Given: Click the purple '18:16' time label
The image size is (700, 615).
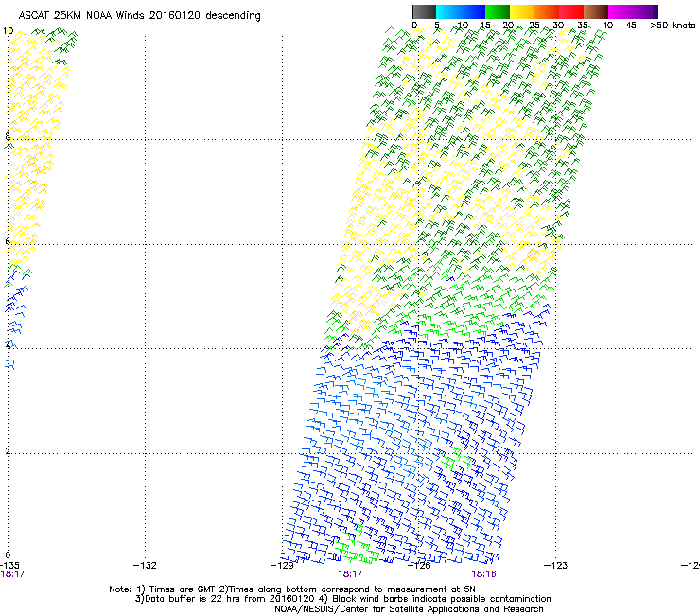Looking at the screenshot, I should 484,574.
